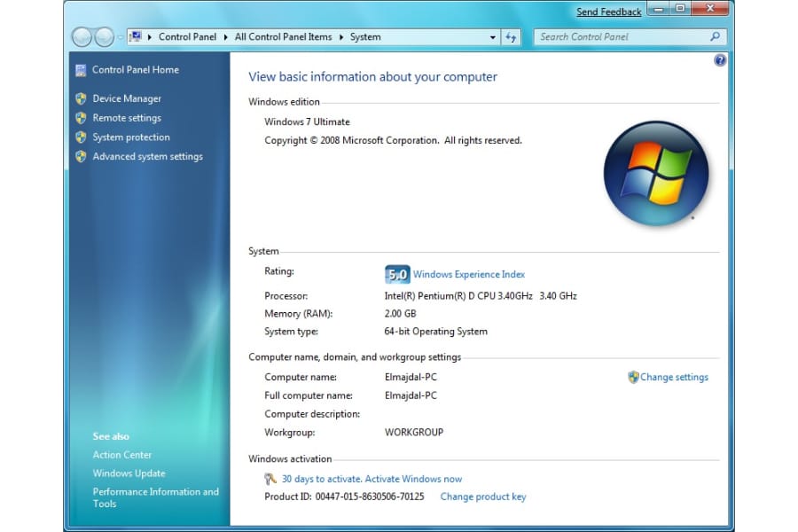Click the refresh button beside address bar
This screenshot has height=532, width=798.
click(x=511, y=37)
